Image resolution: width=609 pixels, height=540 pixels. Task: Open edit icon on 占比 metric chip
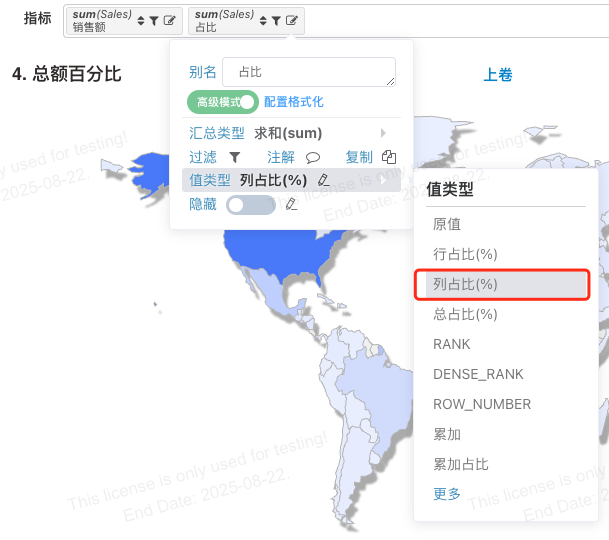click(292, 20)
